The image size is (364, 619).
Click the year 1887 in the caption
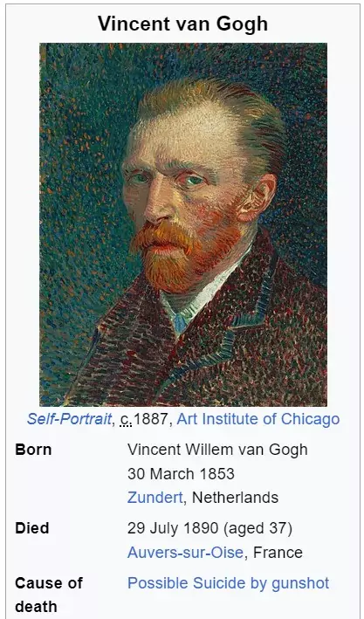[151, 419]
